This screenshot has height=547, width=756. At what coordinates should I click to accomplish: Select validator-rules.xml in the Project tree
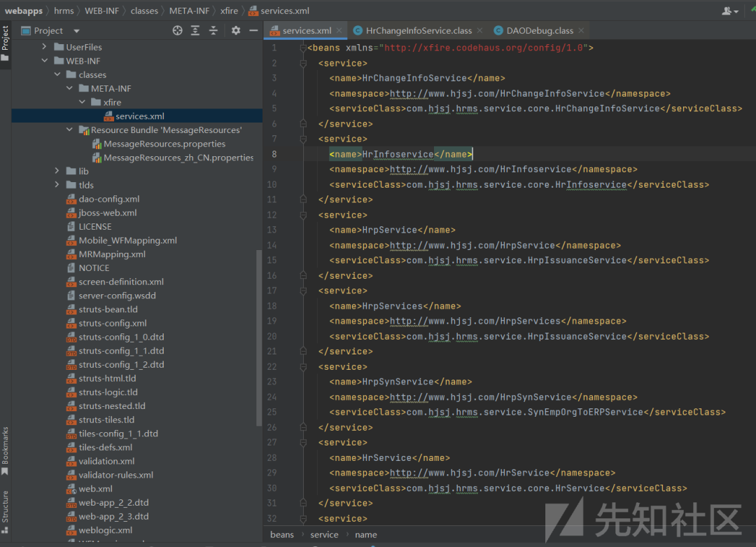pyautogui.click(x=115, y=475)
